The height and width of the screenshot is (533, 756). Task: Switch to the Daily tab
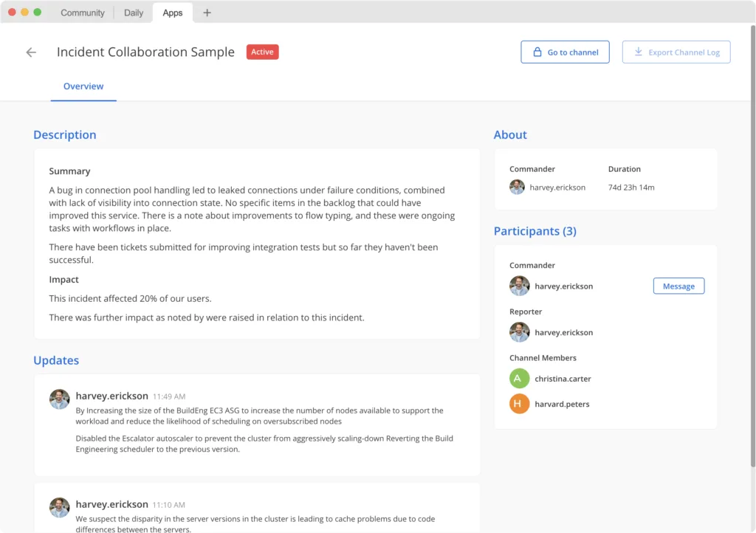(134, 13)
